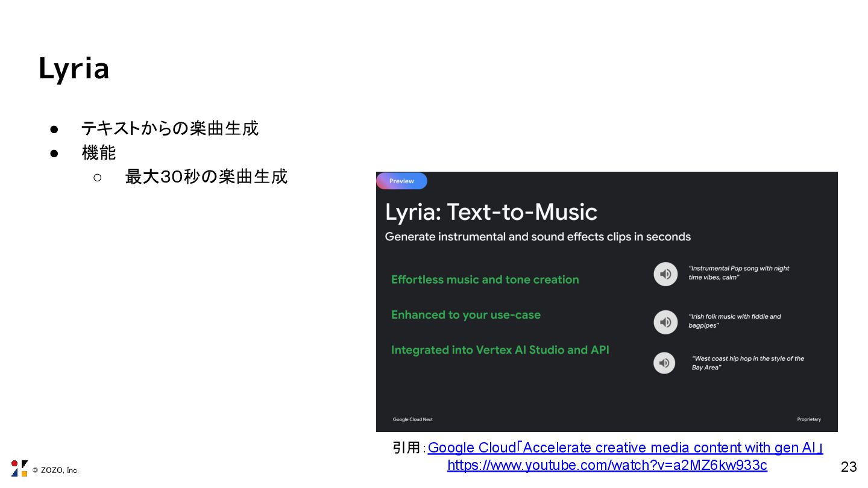Open the youtube.com/watch?v=a2MZ6kw933c URL
This screenshot has width=868, height=488.
pyautogui.click(x=607, y=465)
